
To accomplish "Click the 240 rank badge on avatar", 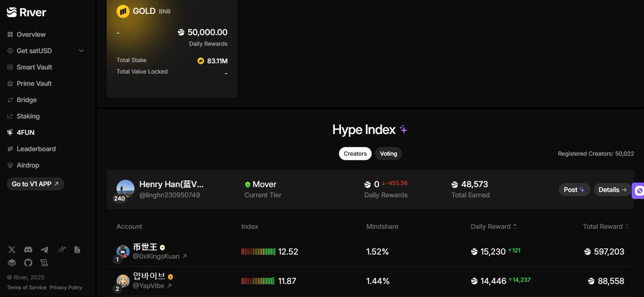I will pyautogui.click(x=119, y=199).
